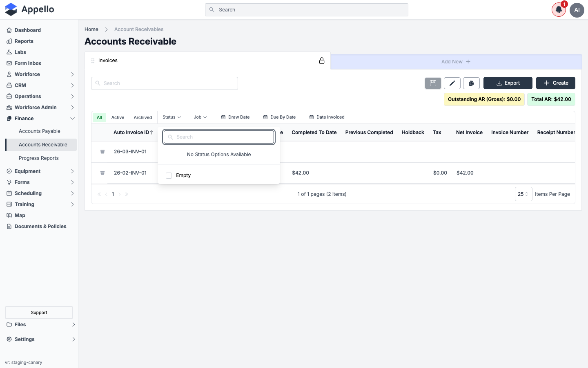Focus the global Search field at top
The width and height of the screenshot is (588, 368).
click(307, 10)
